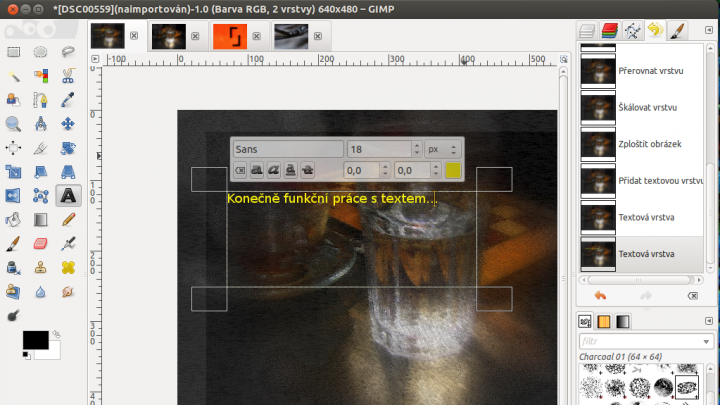Select the Perspective tool

point(68,172)
